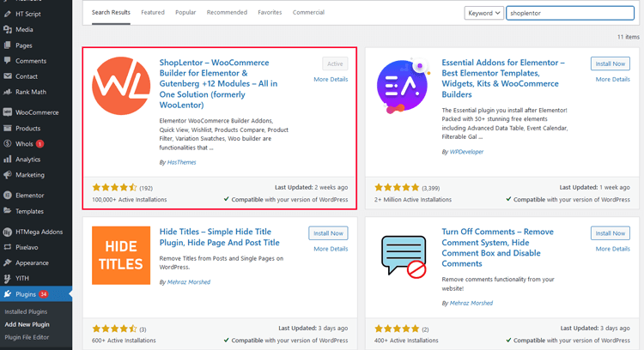Open More Details for Turn Off Comments

[613, 249]
